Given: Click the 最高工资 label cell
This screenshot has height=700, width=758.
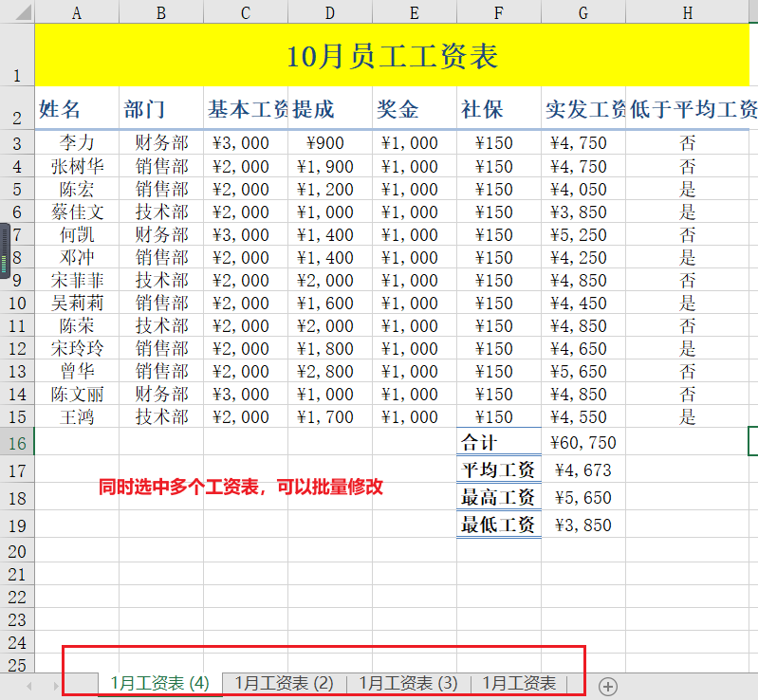Looking at the screenshot, I should point(499,497).
